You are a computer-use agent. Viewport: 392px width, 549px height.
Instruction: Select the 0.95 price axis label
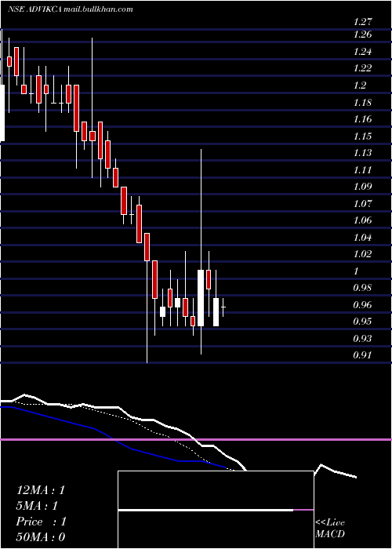coord(363,322)
